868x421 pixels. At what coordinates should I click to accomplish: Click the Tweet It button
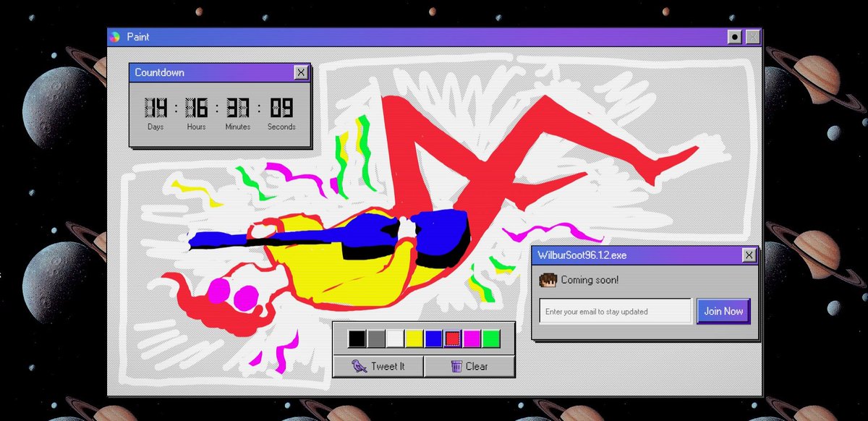[x=378, y=366]
